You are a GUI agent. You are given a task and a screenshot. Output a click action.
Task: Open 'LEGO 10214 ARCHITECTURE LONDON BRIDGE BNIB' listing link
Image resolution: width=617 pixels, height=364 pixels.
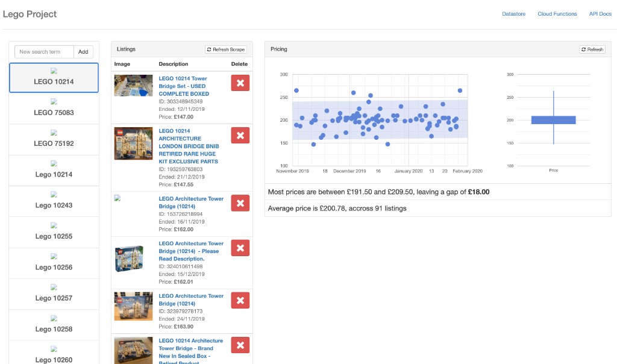[x=189, y=146]
